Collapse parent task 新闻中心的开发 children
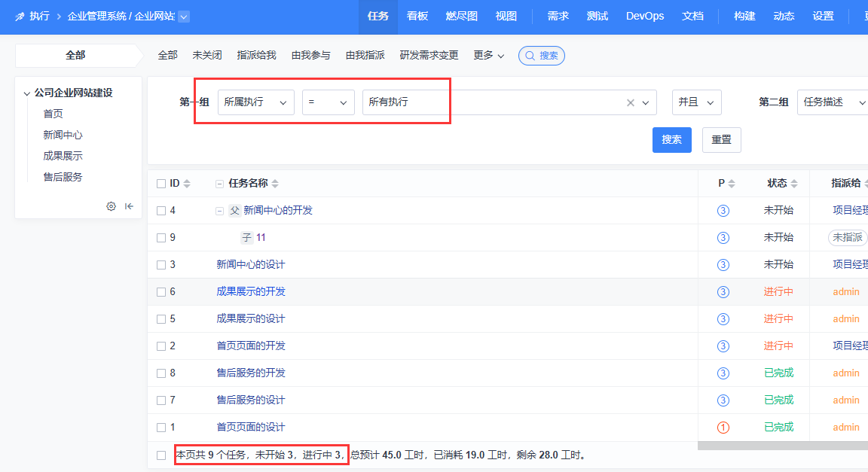 [x=219, y=211]
